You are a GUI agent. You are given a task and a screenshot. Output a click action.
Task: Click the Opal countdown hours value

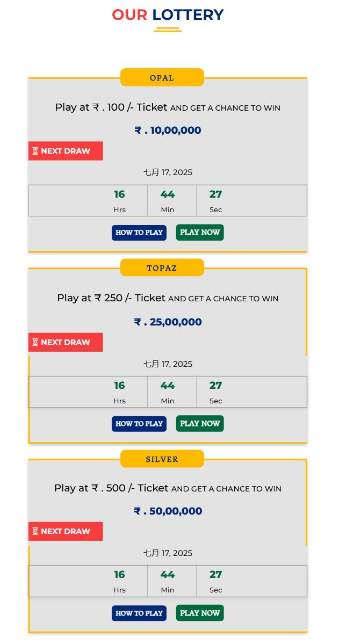tap(119, 194)
